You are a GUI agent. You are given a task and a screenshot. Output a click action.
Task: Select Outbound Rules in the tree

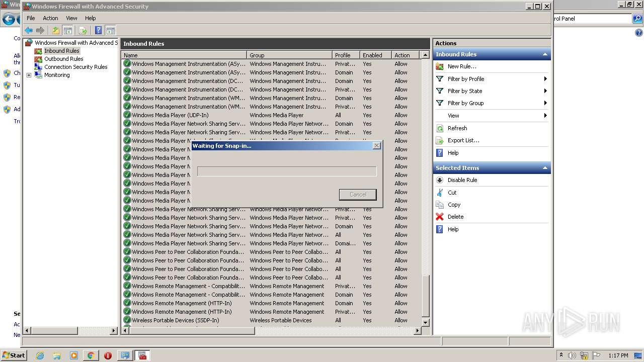pyautogui.click(x=63, y=59)
